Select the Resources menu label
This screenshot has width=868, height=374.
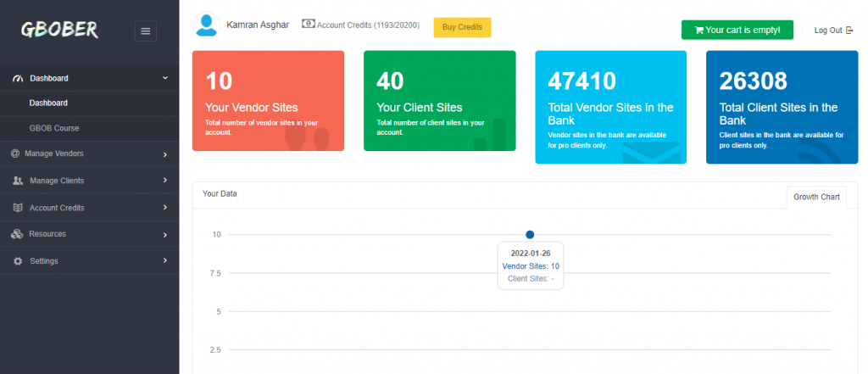[x=47, y=234]
